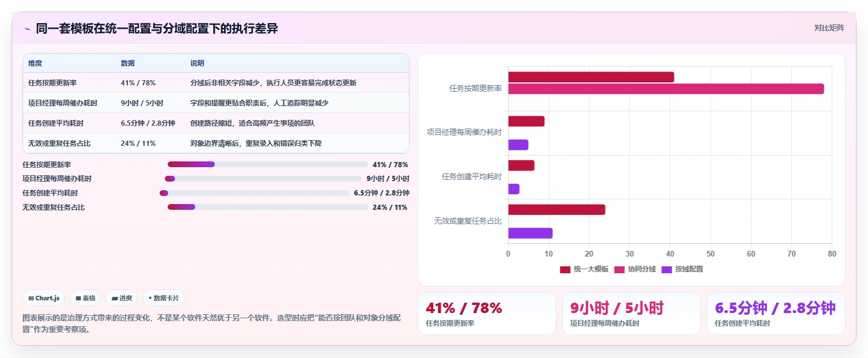
Task: Toggle the 协同分域 legend item
Action: point(635,269)
